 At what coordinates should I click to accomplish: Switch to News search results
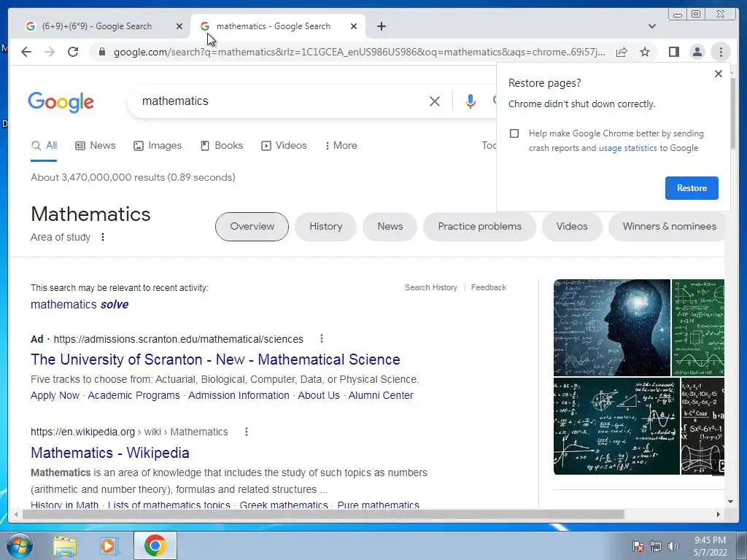[96, 145]
